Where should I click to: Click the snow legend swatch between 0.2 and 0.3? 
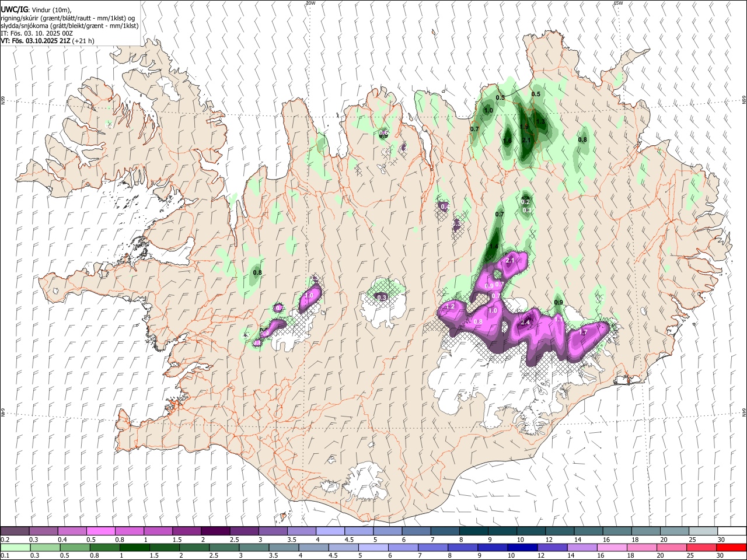click(15, 531)
